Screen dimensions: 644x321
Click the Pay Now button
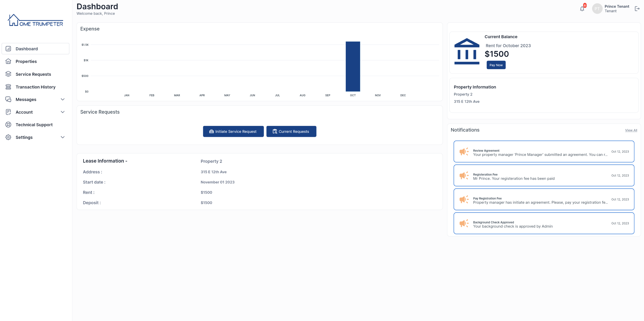click(496, 65)
